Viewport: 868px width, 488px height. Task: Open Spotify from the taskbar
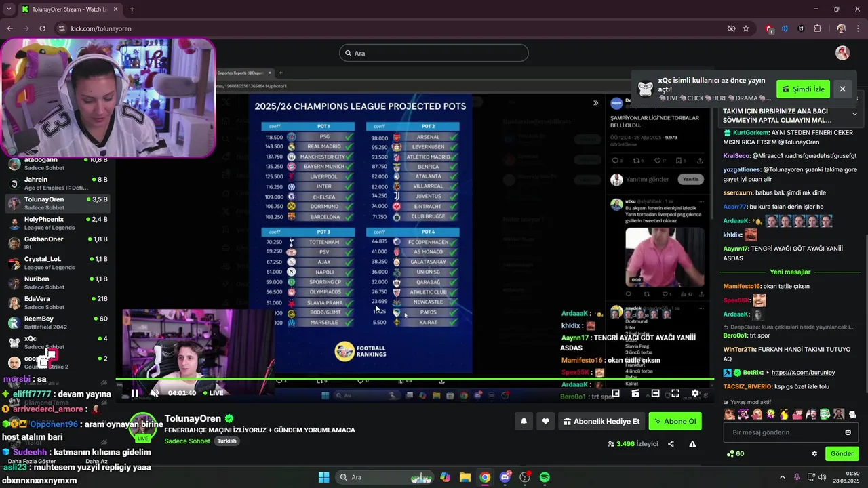click(545, 477)
